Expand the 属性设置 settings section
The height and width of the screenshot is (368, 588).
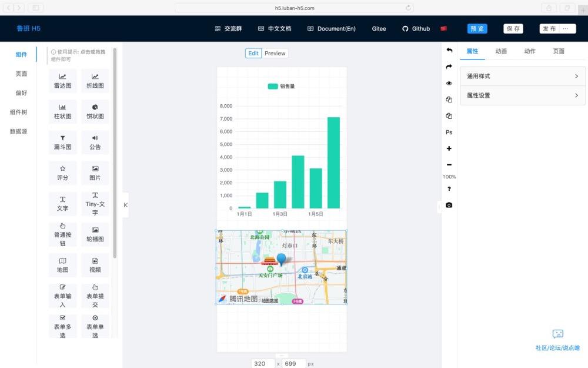pos(522,95)
